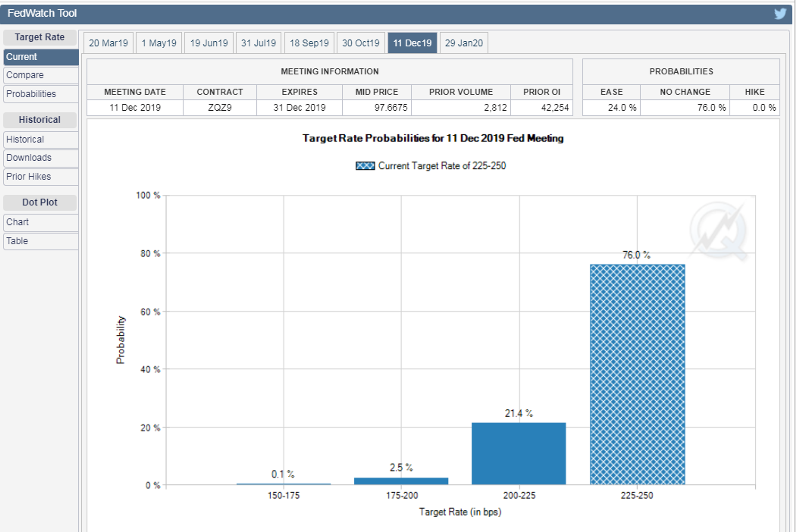Click the FedWatch Tool title
The image size is (796, 532).
pos(42,13)
